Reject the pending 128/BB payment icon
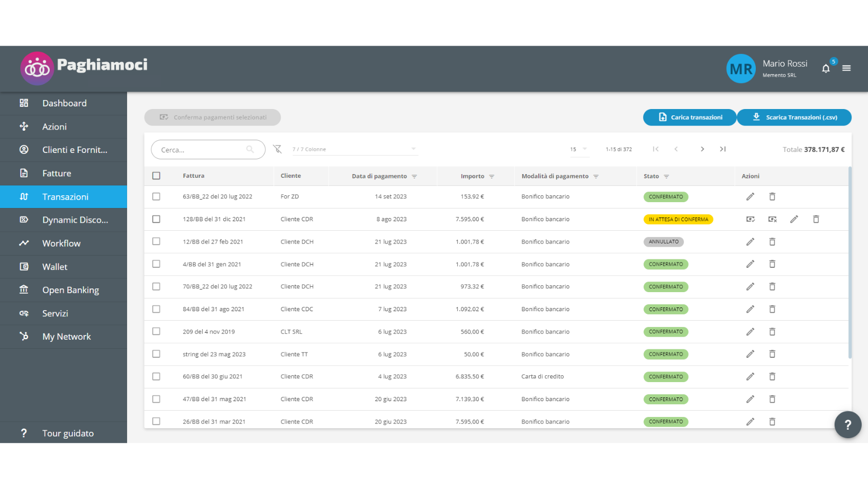868x489 pixels. point(772,219)
